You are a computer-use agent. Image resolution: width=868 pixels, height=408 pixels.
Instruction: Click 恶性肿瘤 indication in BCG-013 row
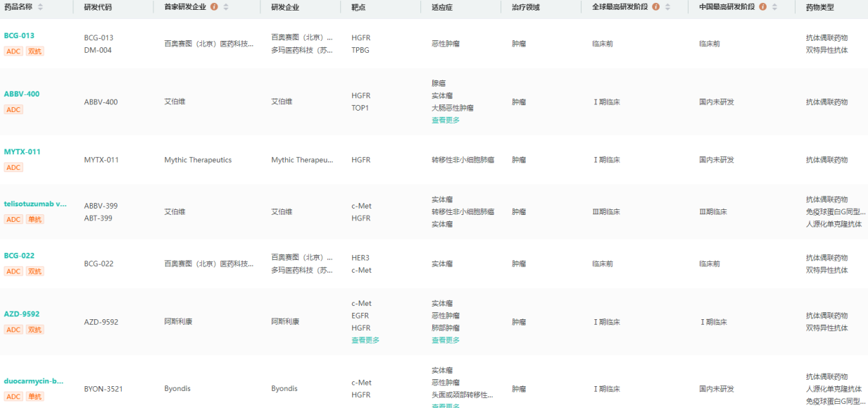[x=446, y=44]
